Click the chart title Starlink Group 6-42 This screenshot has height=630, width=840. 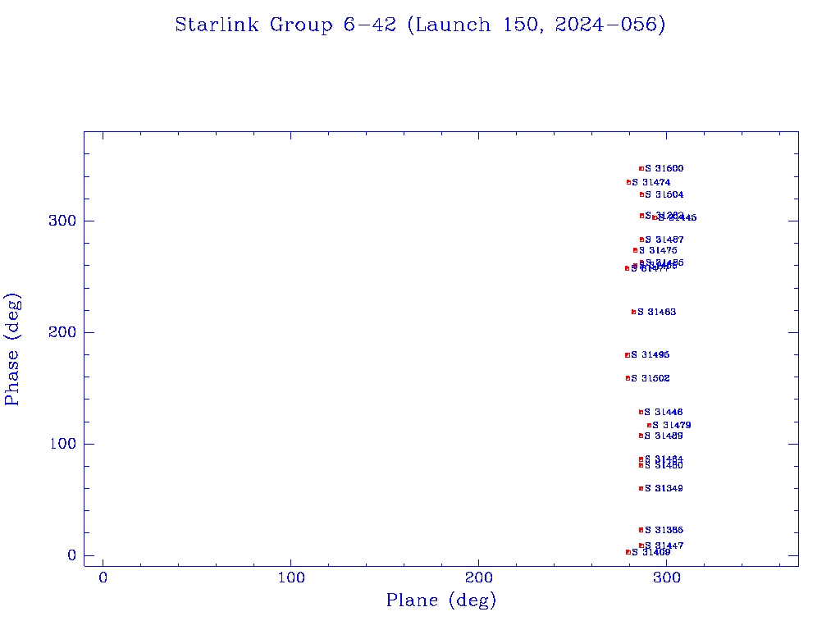click(420, 25)
